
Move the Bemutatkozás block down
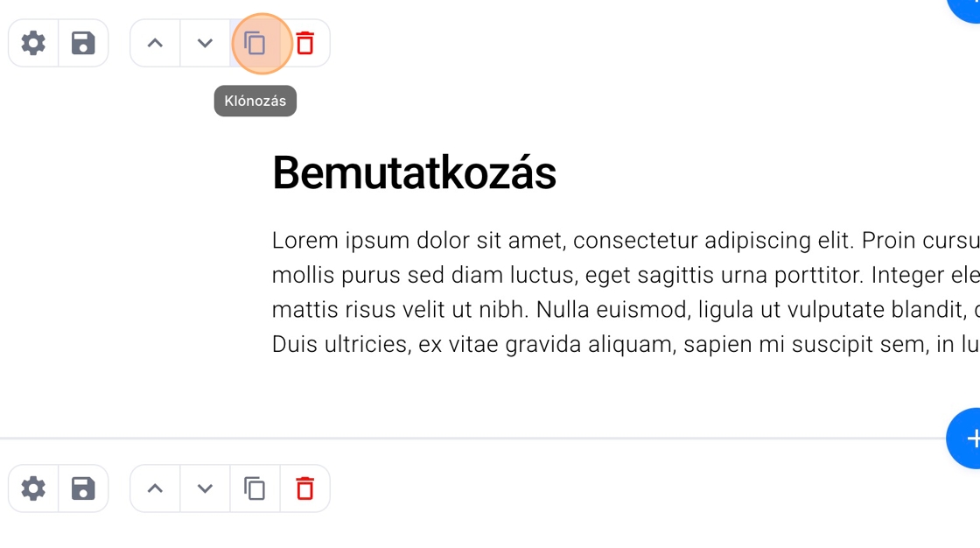[x=205, y=43]
